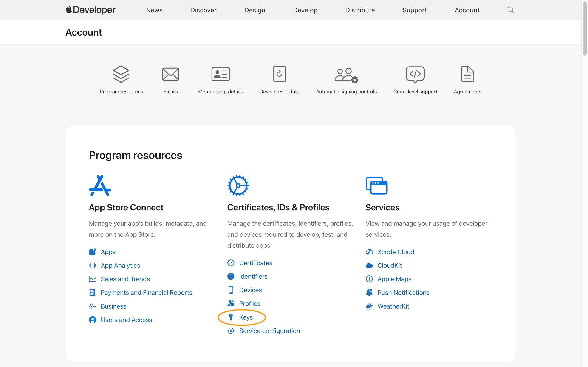588x367 pixels.
Task: Click the Services browser-window icon
Action: click(x=377, y=185)
